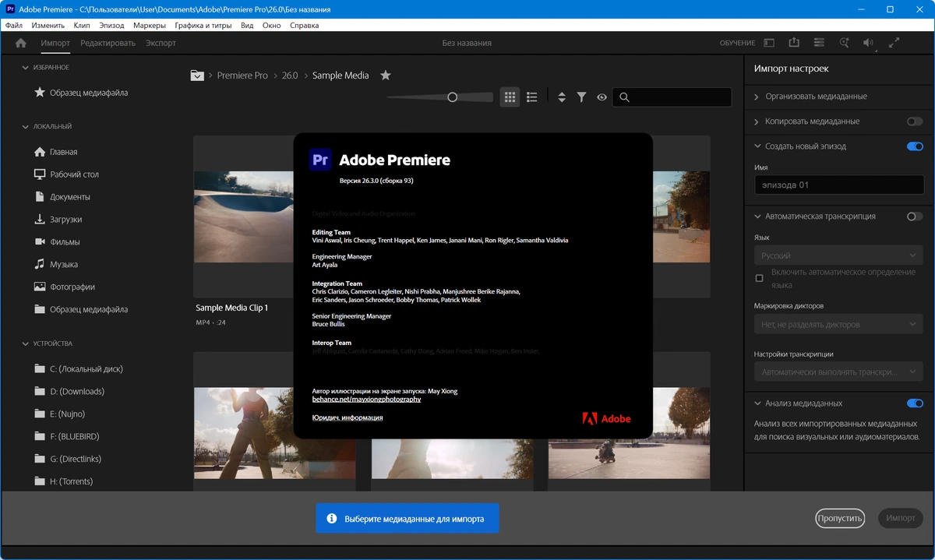Click the Пропустить button
Image resolution: width=935 pixels, height=560 pixels.
click(840, 518)
